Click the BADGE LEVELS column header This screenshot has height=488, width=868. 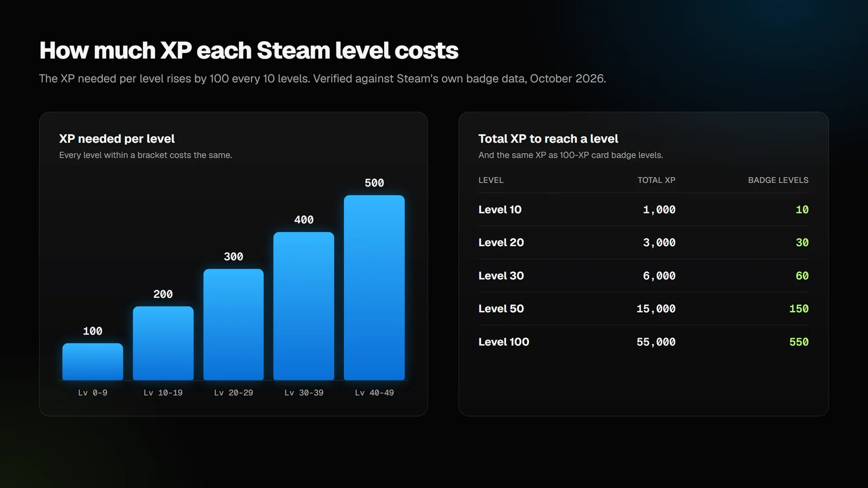click(x=778, y=180)
